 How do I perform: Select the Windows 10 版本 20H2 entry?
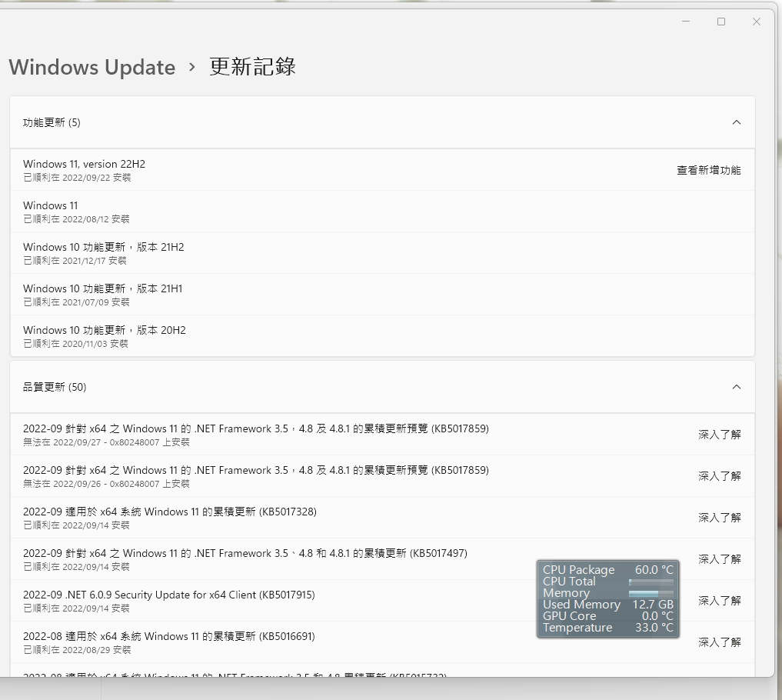382,336
